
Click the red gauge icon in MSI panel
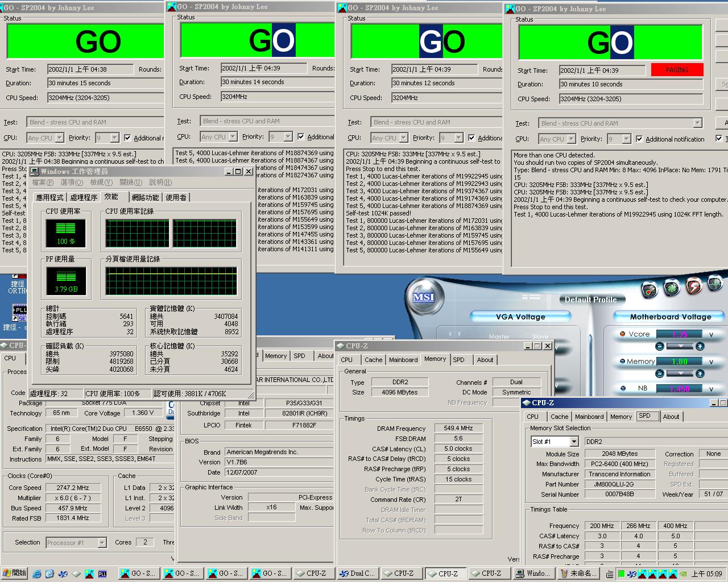(650, 290)
